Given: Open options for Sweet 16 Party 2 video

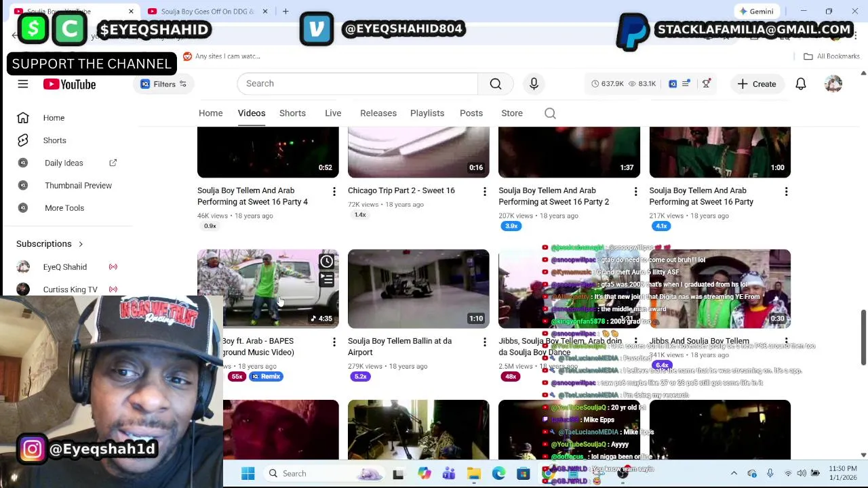Looking at the screenshot, I should pos(635,192).
